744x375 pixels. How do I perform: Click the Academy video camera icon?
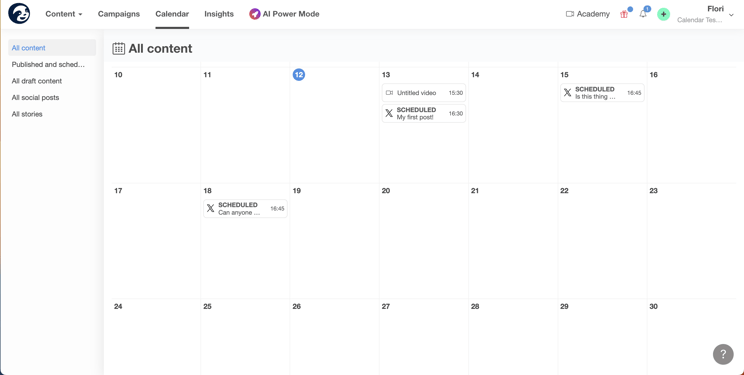(570, 14)
